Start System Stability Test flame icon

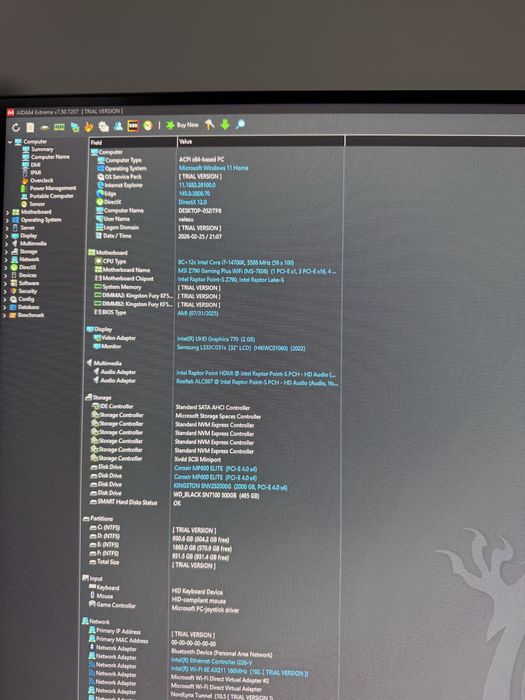point(89,127)
